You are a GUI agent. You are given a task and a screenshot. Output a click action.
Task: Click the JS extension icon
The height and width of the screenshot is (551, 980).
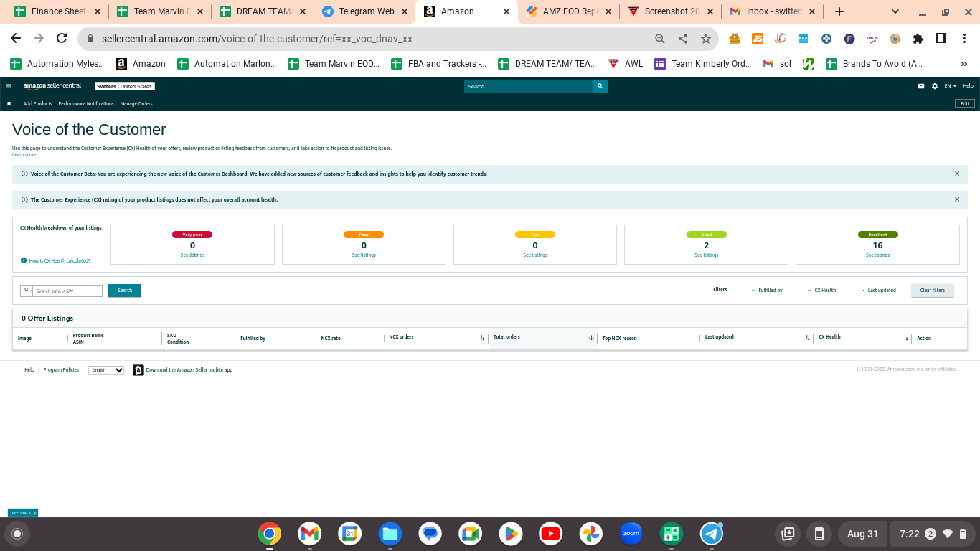(x=758, y=39)
